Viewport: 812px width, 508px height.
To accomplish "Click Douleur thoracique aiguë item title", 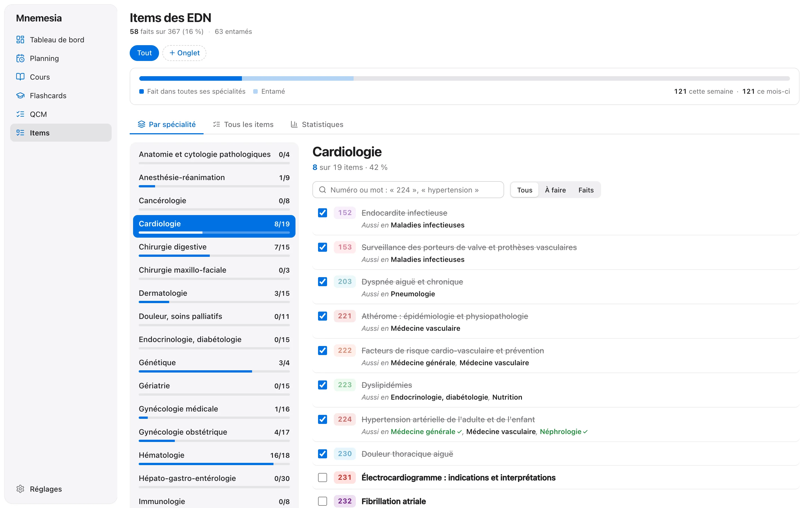I will [407, 454].
